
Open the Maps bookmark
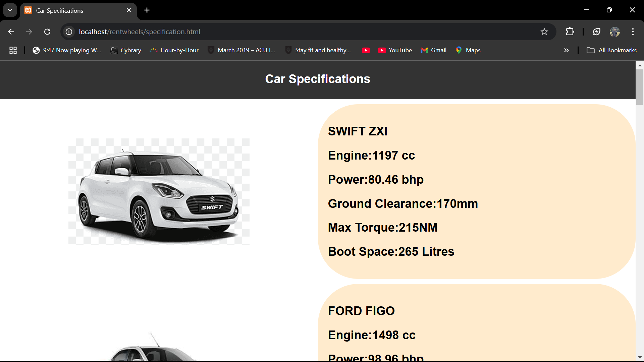[x=468, y=50]
